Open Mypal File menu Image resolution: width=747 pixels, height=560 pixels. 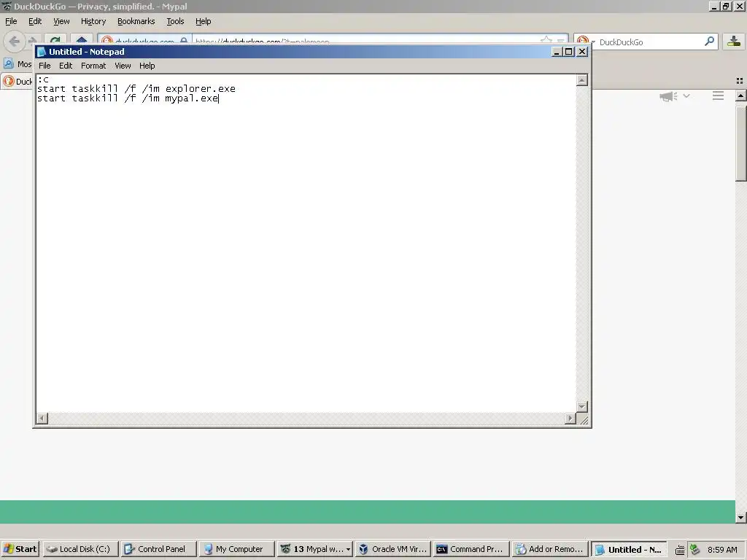pyautogui.click(x=11, y=21)
